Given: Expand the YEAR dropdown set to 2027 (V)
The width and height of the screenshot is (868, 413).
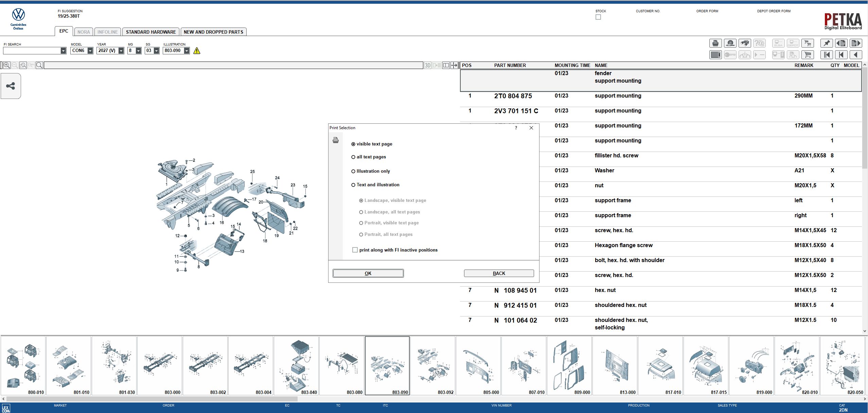Looking at the screenshot, I should [x=110, y=51].
